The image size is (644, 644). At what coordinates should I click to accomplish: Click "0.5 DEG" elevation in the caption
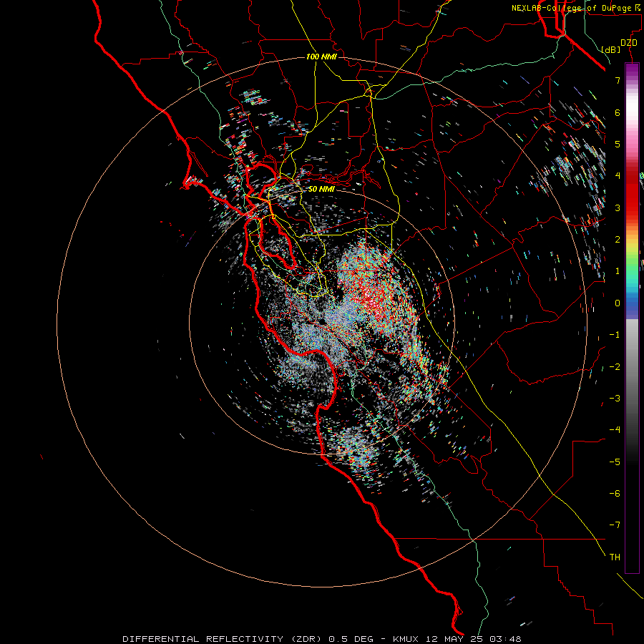351,639
